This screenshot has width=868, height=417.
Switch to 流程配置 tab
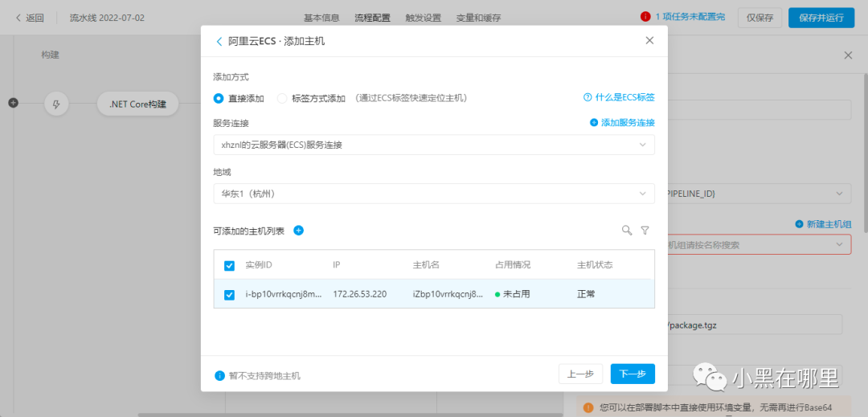[x=373, y=18]
